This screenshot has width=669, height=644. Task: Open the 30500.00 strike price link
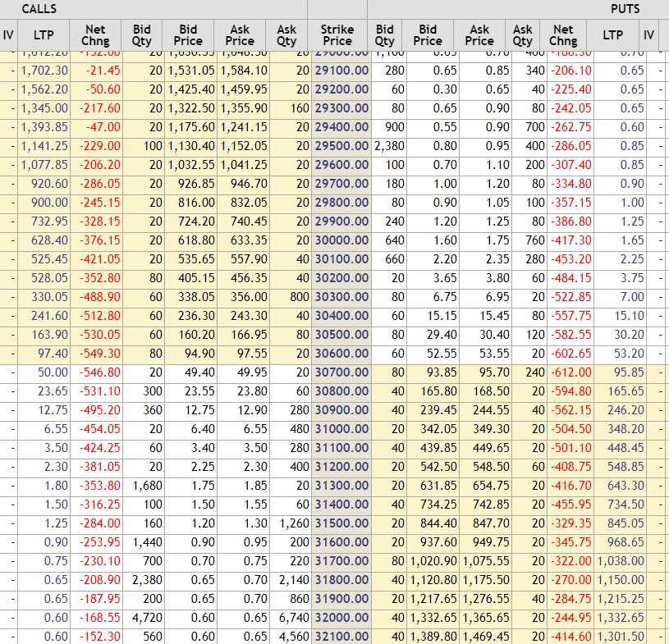341,335
